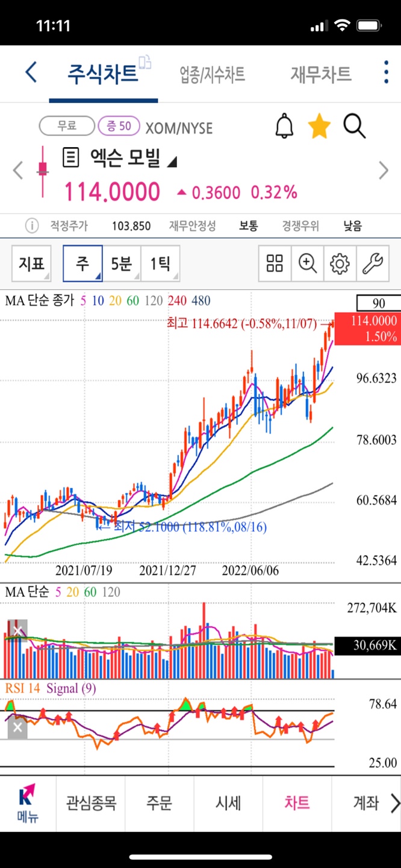Tap the current price 114.0000
The width and height of the screenshot is (401, 868).
click(112, 192)
